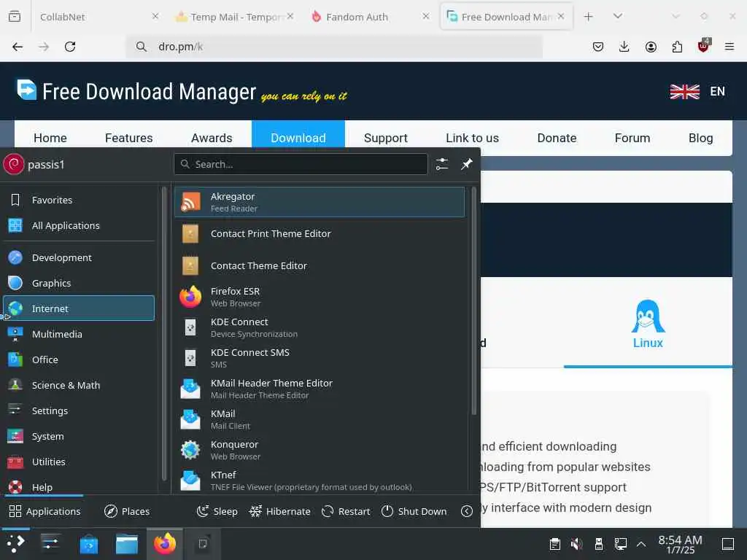Select Internet category
Image resolution: width=747 pixels, height=560 pixels.
tap(79, 308)
